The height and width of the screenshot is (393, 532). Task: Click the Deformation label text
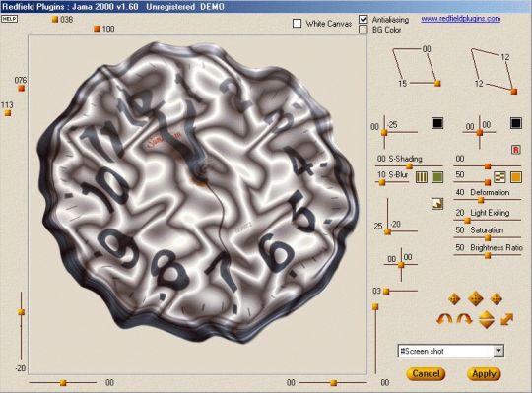(490, 192)
